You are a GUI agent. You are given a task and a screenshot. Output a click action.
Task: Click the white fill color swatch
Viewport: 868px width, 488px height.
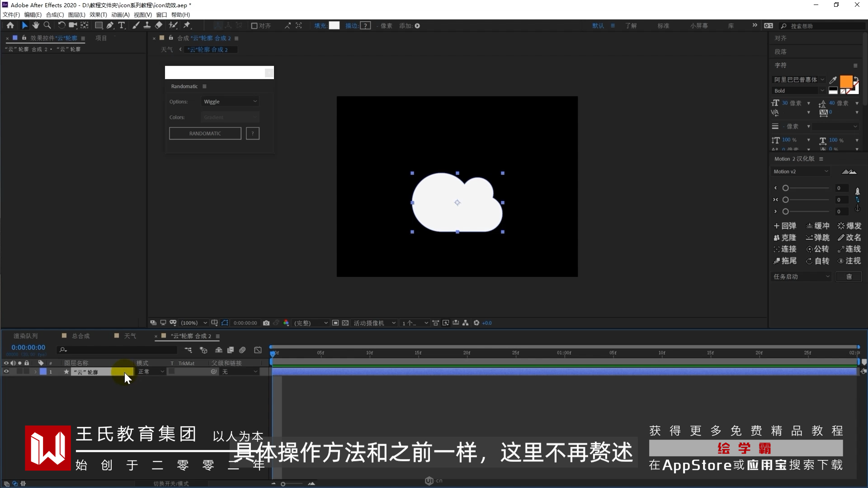(x=334, y=26)
